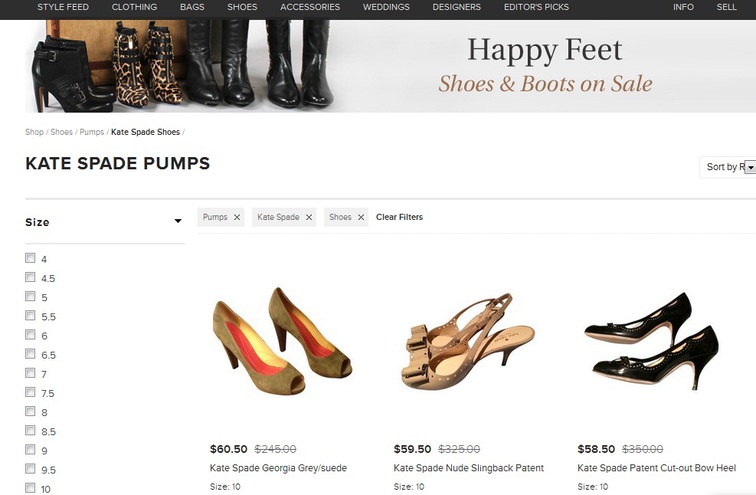The width and height of the screenshot is (756, 495).
Task: Click the $60.50 sale price
Action: [x=229, y=449]
